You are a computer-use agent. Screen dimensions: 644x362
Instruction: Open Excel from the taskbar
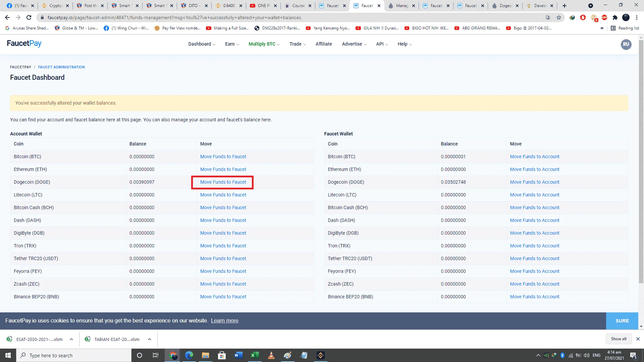tap(255, 355)
